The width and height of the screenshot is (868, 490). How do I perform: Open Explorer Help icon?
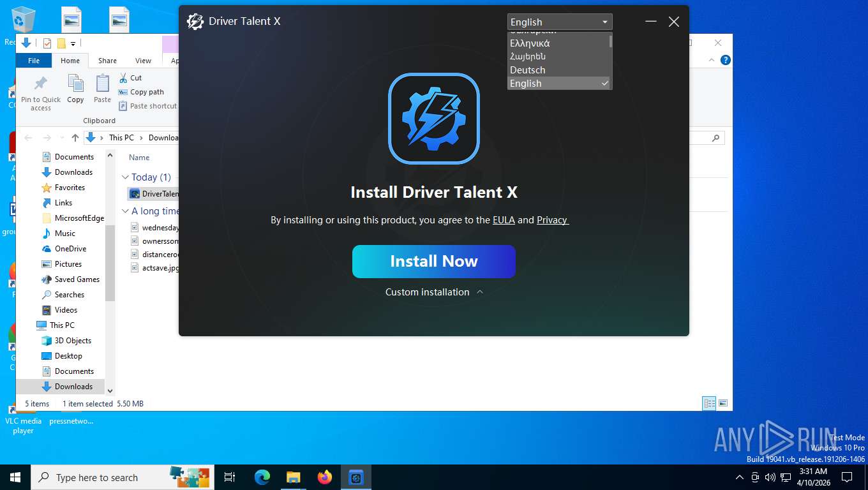725,60
